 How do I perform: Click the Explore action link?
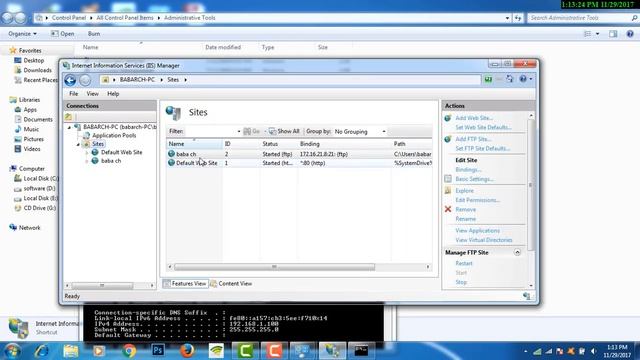pyautogui.click(x=464, y=191)
